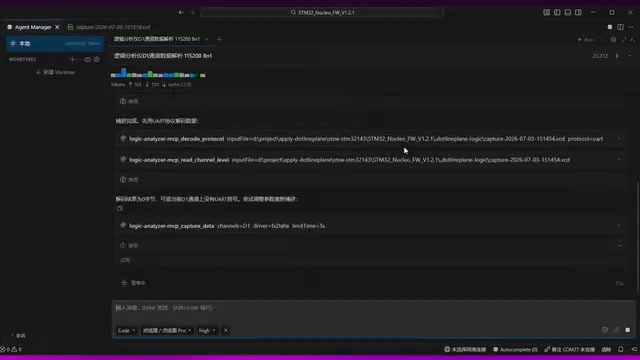
Task: Click the capture_data tool call icon
Action: tap(123, 226)
